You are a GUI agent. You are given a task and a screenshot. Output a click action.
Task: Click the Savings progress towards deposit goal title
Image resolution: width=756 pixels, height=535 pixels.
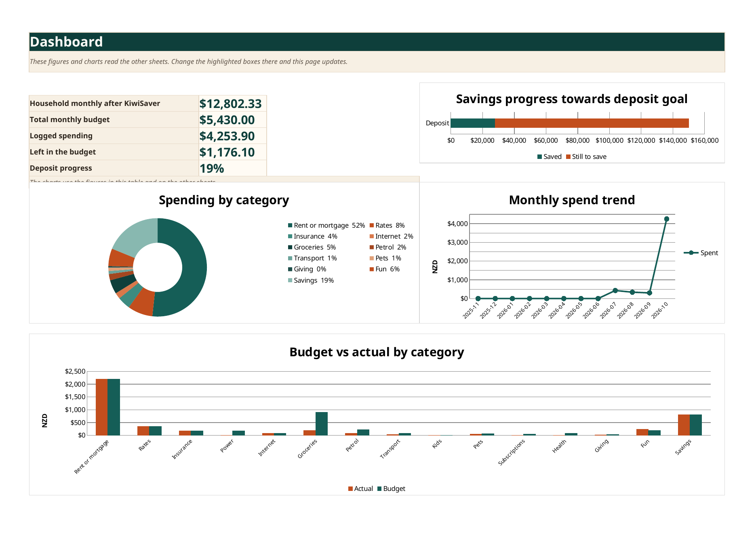tap(572, 99)
